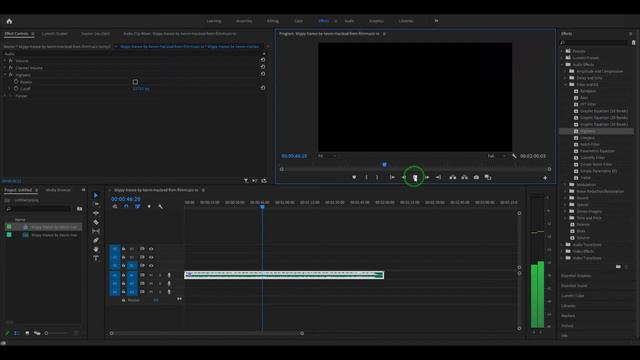Step forward one frame in Program monitor
Image resolution: width=640 pixels, height=360 pixels.
(x=427, y=177)
